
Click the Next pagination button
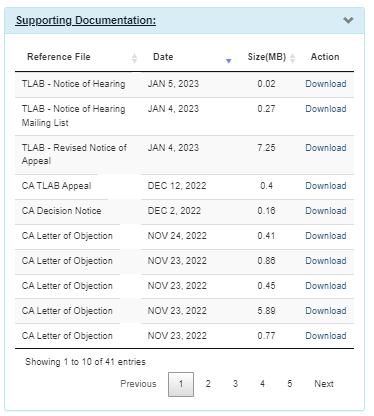[324, 384]
